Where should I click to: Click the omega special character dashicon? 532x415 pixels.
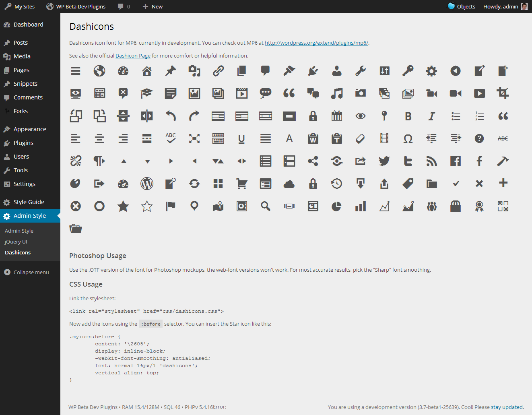(x=408, y=139)
